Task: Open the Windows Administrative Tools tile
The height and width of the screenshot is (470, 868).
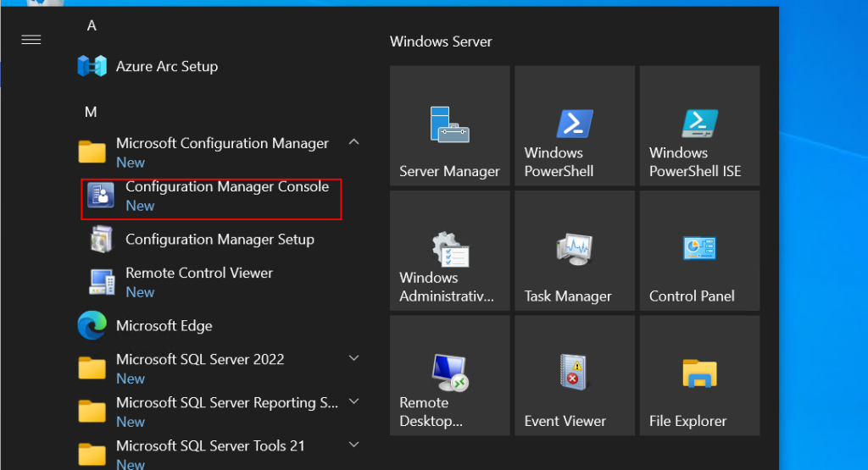Action: [x=449, y=250]
